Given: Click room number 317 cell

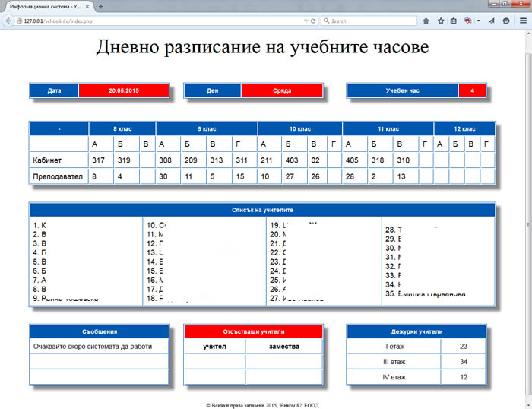Looking at the screenshot, I should 101,160.
